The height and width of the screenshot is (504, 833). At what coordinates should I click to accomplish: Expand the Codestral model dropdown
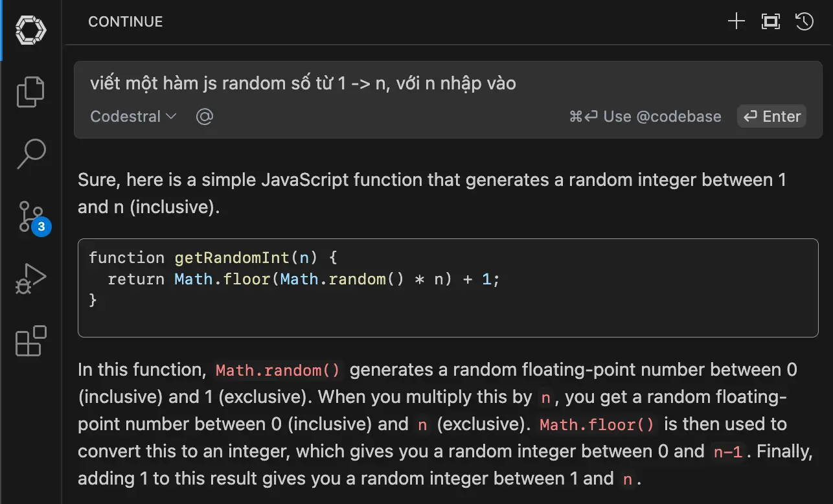[133, 117]
